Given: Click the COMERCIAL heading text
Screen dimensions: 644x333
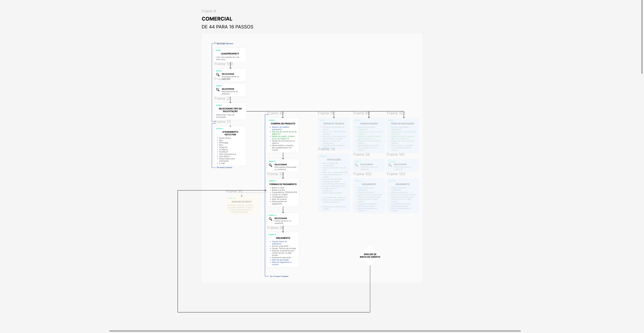Looking at the screenshot, I should coord(217,19).
